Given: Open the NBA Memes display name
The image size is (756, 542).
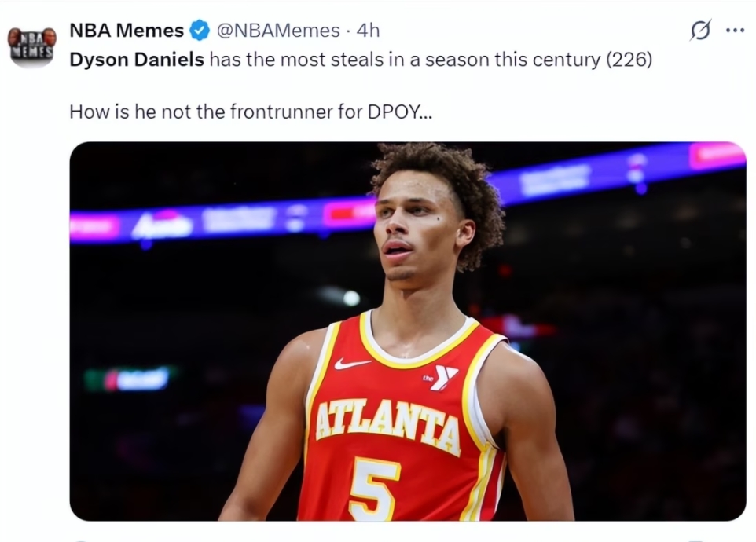Looking at the screenshot, I should 127,31.
